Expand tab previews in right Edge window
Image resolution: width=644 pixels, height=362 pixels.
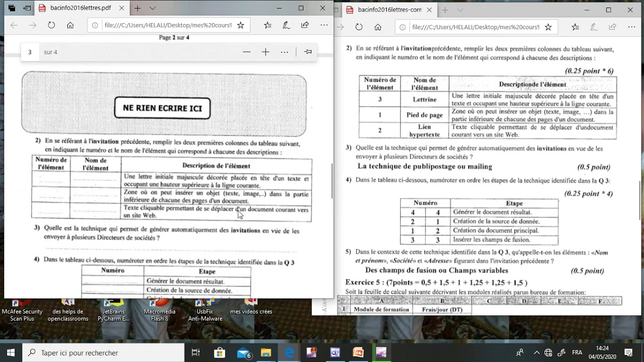[459, 10]
